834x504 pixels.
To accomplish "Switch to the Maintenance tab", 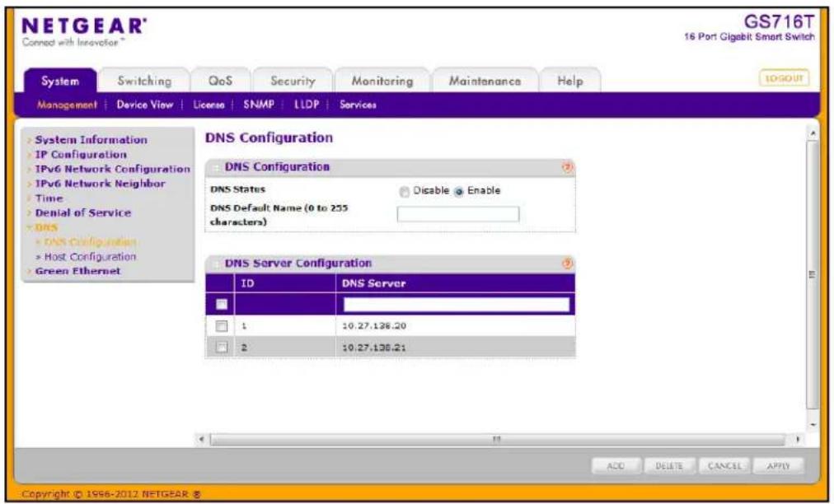I will [x=485, y=81].
